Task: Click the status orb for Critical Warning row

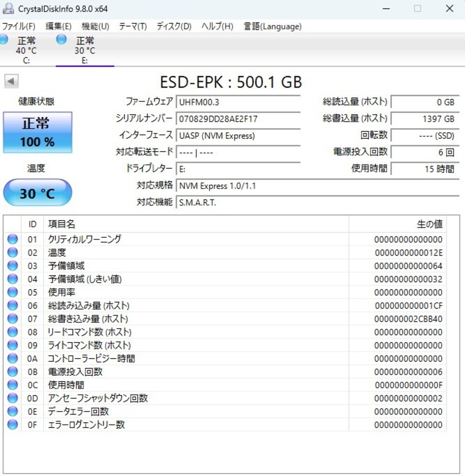Action: pyautogui.click(x=12, y=239)
